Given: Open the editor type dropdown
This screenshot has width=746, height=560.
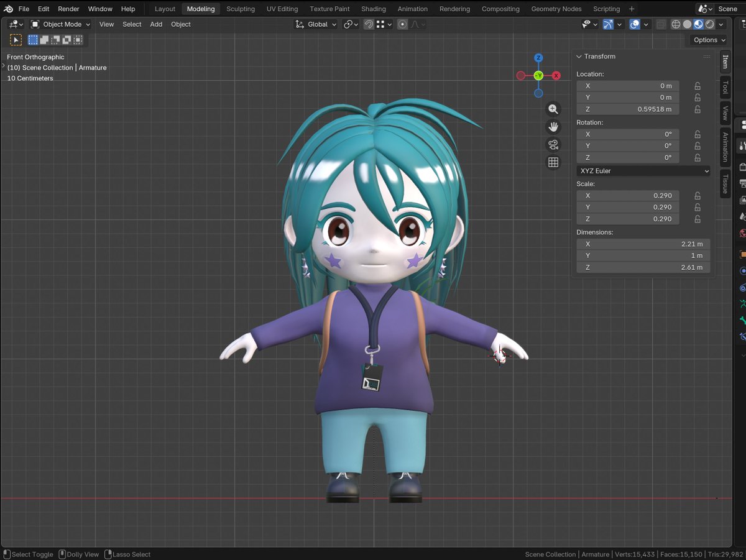Looking at the screenshot, I should (x=16, y=24).
